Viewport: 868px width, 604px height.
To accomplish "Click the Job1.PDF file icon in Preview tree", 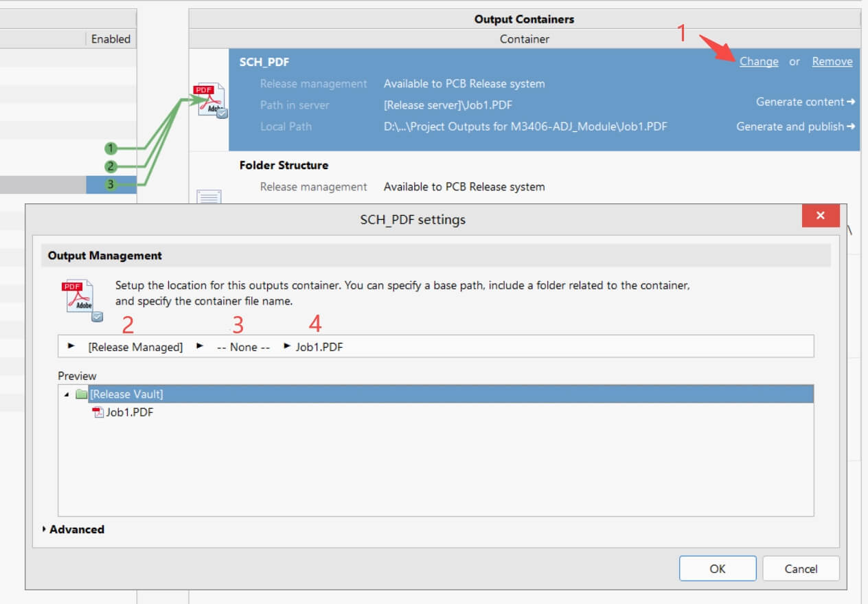I will coord(98,412).
